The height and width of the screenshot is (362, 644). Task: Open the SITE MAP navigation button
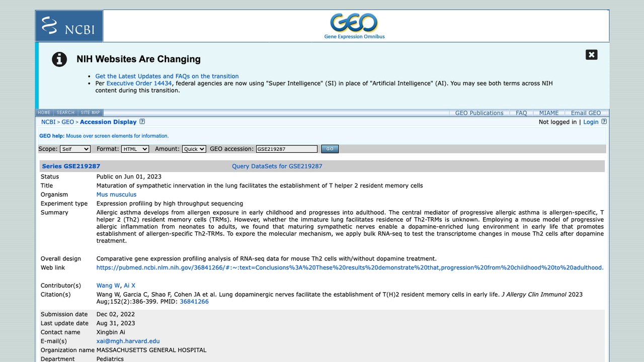[91, 113]
